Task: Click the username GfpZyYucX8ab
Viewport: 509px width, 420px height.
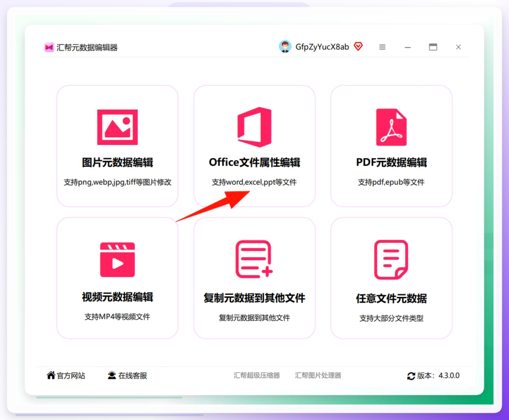Action: pyautogui.click(x=322, y=47)
